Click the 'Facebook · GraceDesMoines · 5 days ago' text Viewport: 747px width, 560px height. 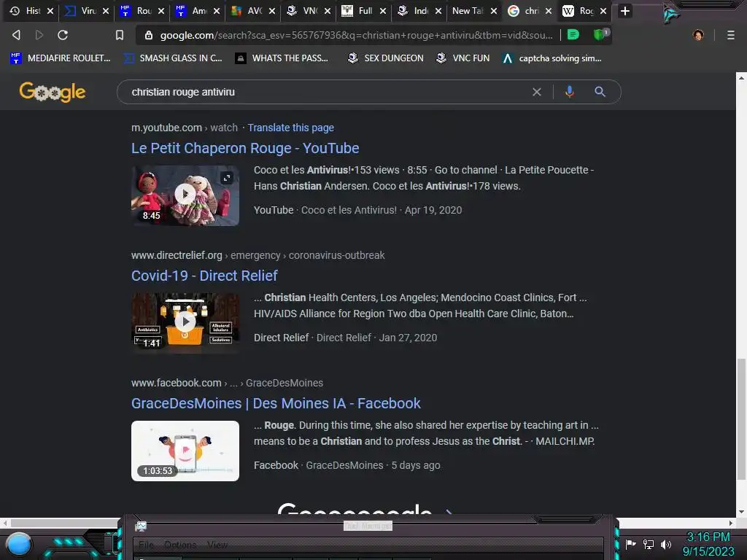click(x=347, y=465)
